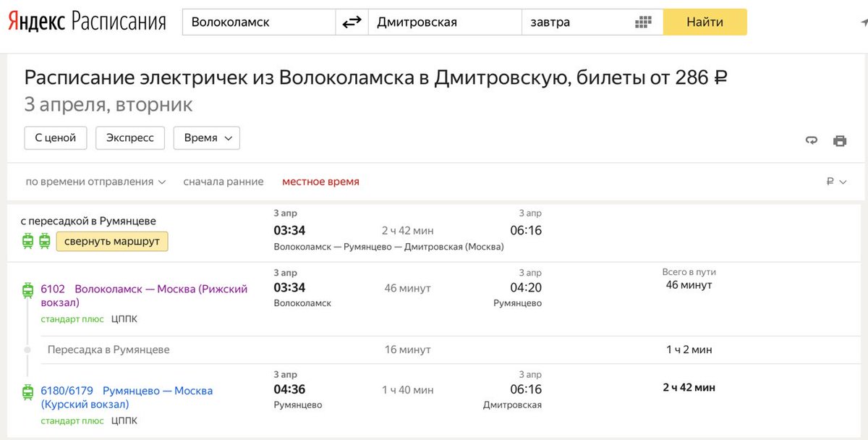Click departure time 04:36 from Румянцево
This screenshot has width=868, height=440.
click(x=289, y=389)
